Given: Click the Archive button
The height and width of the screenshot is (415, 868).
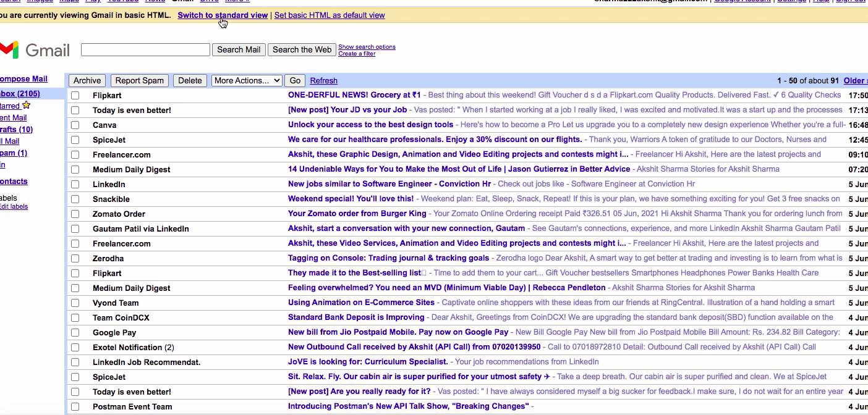Looking at the screenshot, I should point(87,80).
